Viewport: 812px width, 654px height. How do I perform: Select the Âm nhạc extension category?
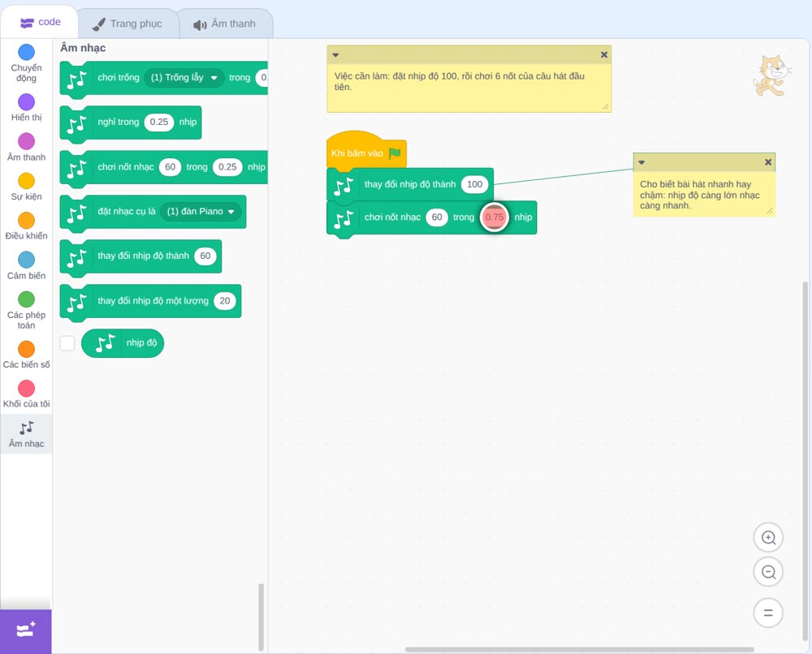[26, 434]
